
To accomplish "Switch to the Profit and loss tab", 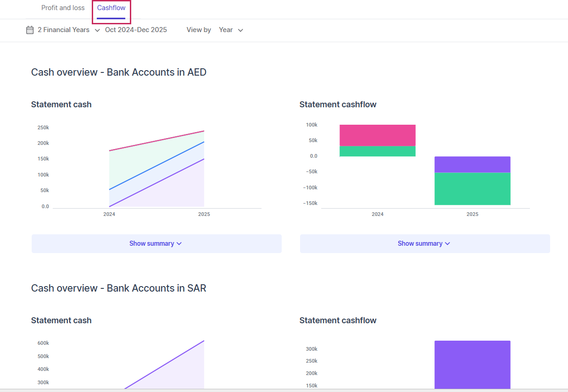I will [63, 8].
